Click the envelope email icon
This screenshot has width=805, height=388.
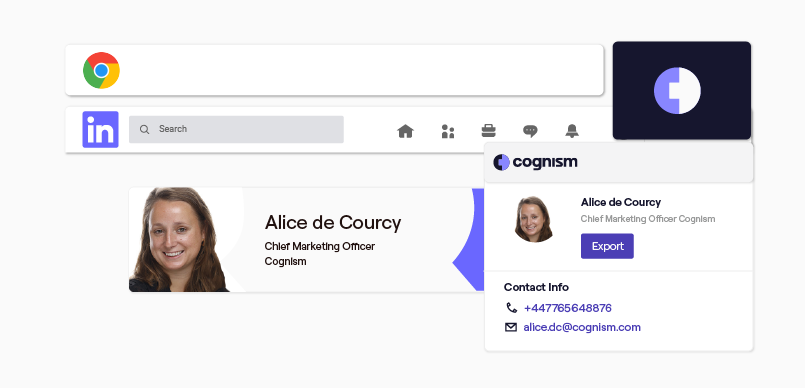[x=511, y=327]
